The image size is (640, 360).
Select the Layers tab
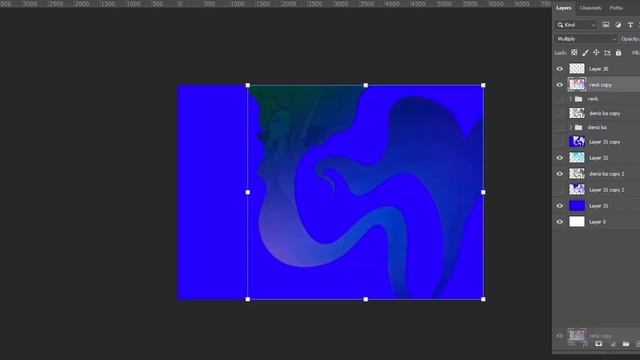564,8
